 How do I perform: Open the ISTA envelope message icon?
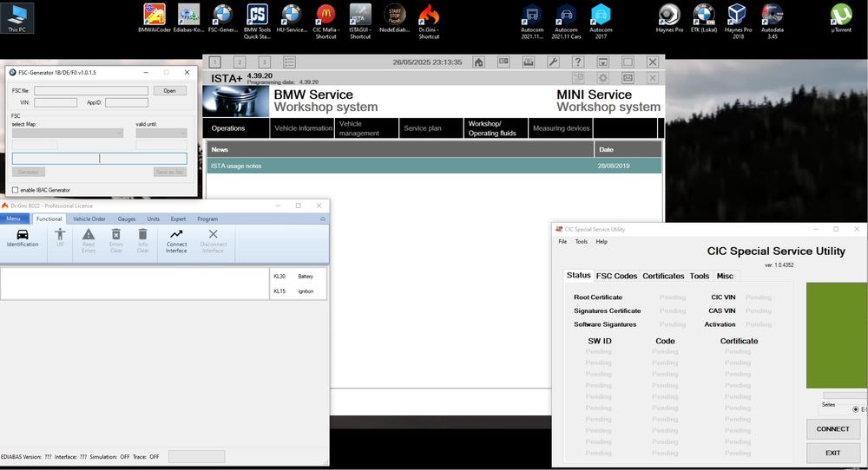[x=628, y=78]
